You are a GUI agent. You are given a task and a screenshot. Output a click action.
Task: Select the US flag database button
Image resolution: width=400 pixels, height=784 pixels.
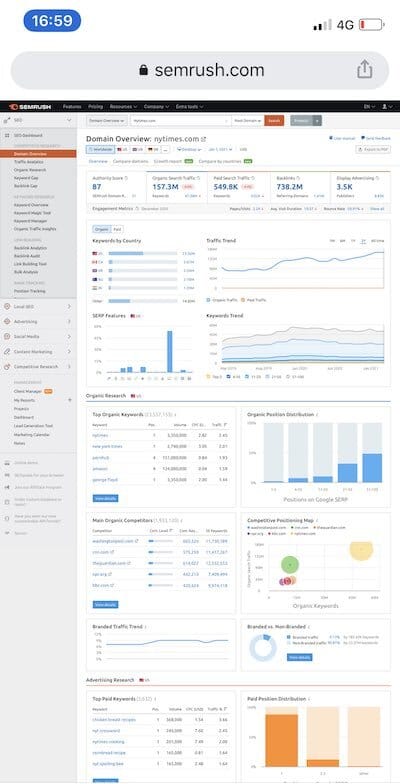click(122, 150)
